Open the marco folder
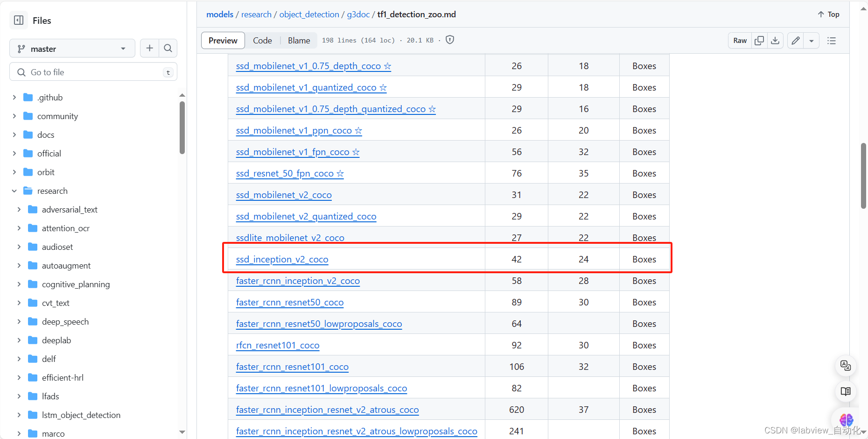 coord(53,433)
